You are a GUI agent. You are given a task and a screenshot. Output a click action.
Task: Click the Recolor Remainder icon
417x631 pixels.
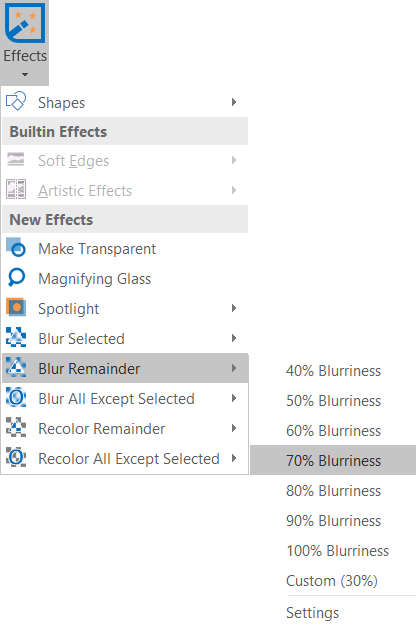point(16,427)
